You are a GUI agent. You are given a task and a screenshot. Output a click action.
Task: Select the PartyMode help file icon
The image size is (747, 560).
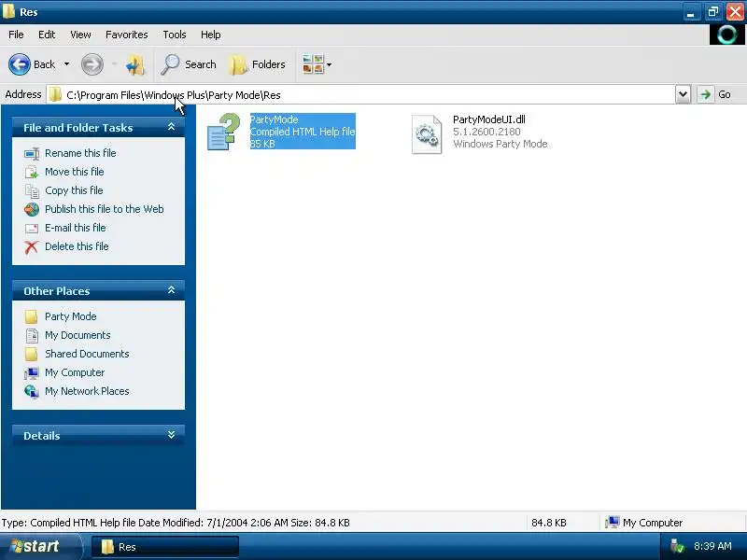coord(223,132)
